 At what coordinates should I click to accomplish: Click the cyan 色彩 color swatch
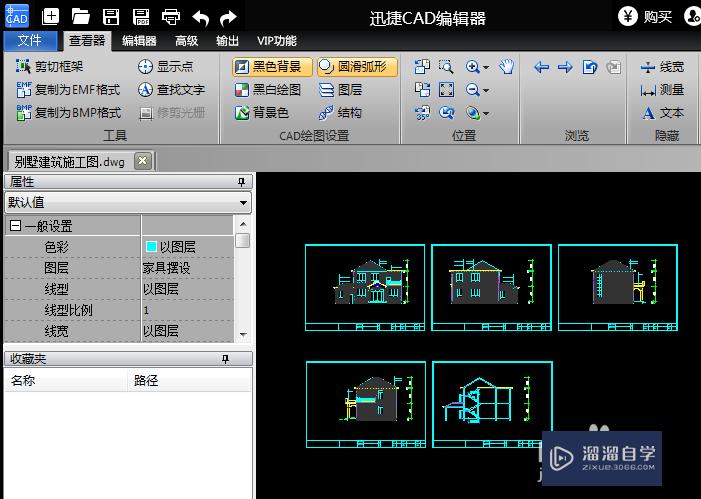[x=152, y=246]
